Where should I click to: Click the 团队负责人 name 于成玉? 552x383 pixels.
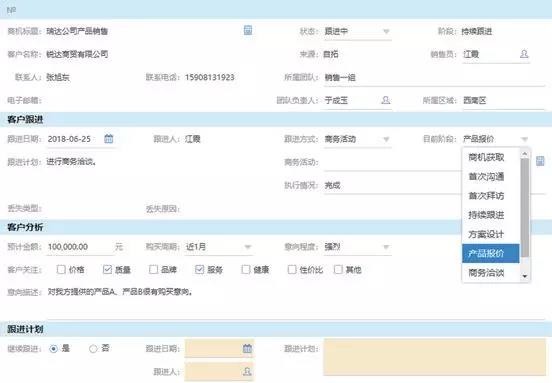pyautogui.click(x=336, y=101)
